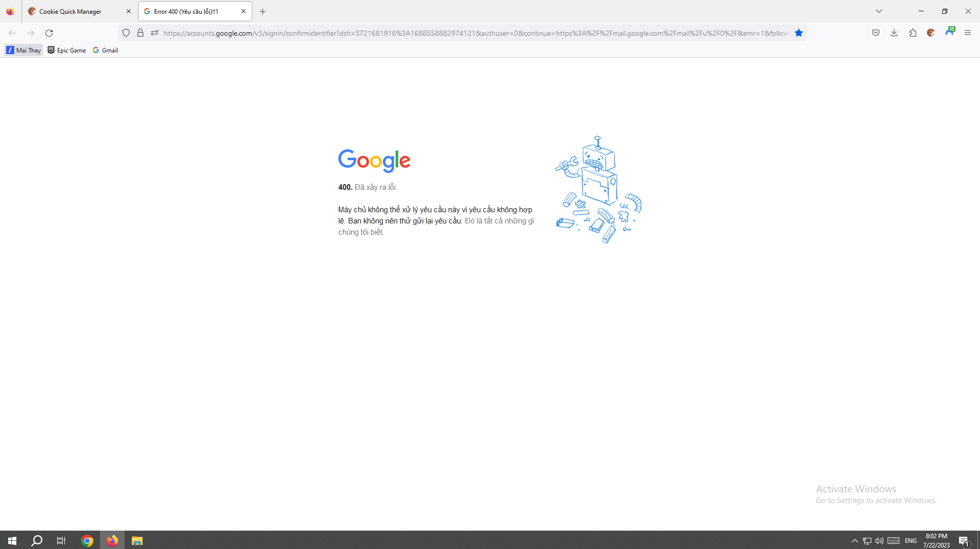This screenshot has width=980, height=549.
Task: Open Task View on the taskbar
Action: [61, 540]
